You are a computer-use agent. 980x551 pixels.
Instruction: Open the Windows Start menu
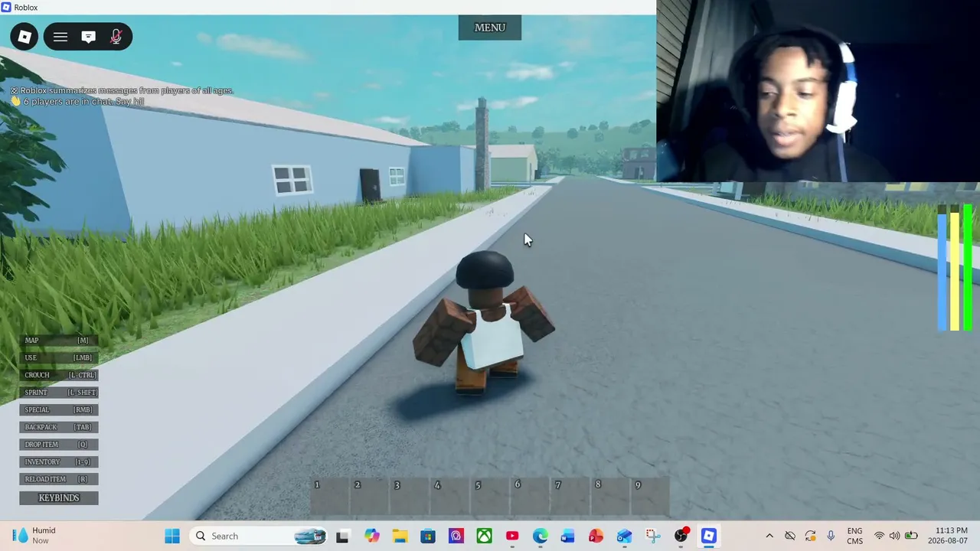172,536
